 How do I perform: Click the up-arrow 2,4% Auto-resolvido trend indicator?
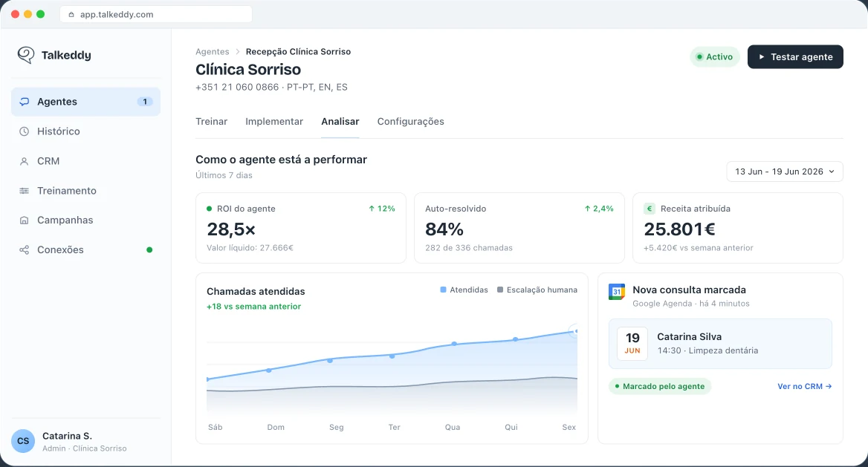point(599,209)
